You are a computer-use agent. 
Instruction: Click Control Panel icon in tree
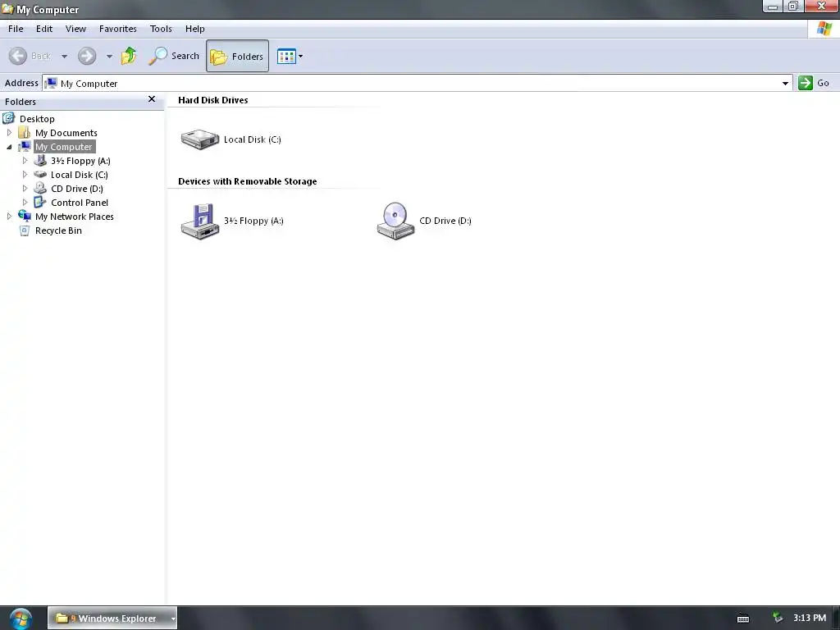[x=40, y=202]
